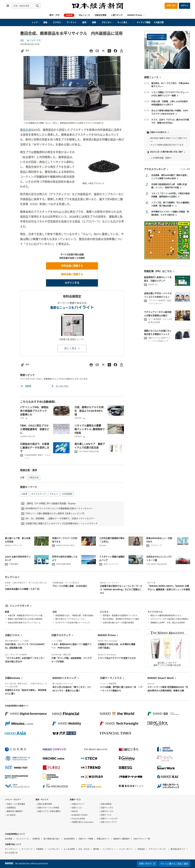The width and height of the screenshot is (195, 868).
Task: Click the top email share icon
Action: [97, 51]
